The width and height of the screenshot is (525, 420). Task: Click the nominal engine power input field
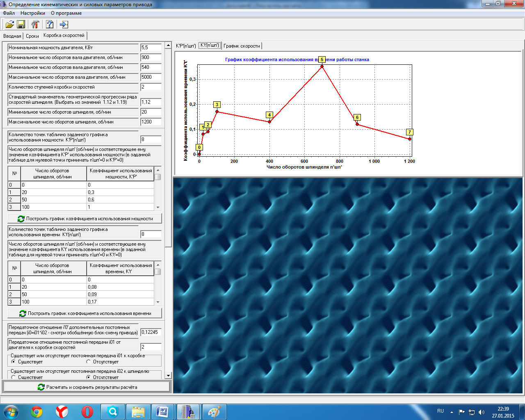151,48
